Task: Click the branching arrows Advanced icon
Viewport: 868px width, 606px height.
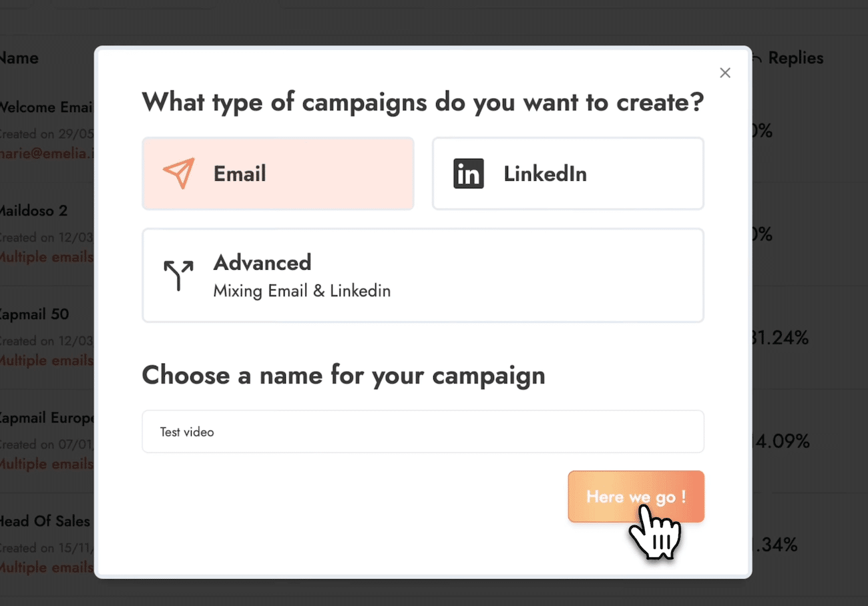Action: [x=178, y=275]
